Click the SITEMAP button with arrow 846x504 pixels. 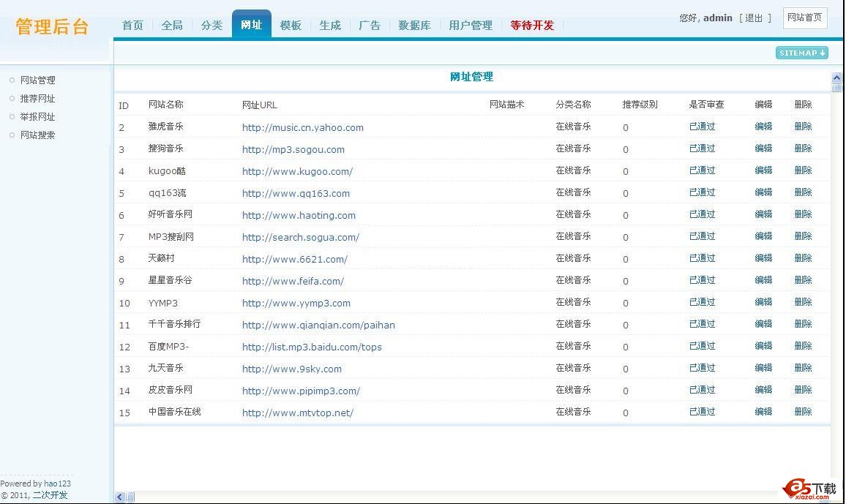(x=801, y=53)
